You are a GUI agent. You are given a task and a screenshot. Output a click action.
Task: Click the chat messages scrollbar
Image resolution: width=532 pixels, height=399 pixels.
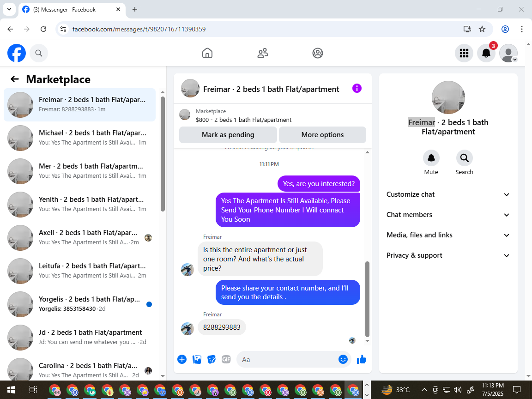(x=367, y=299)
